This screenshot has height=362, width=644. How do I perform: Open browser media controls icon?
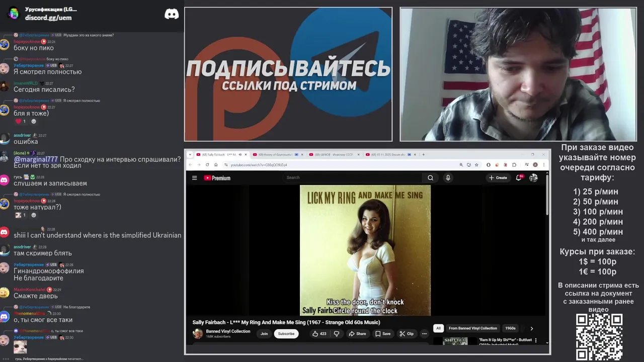click(x=526, y=164)
